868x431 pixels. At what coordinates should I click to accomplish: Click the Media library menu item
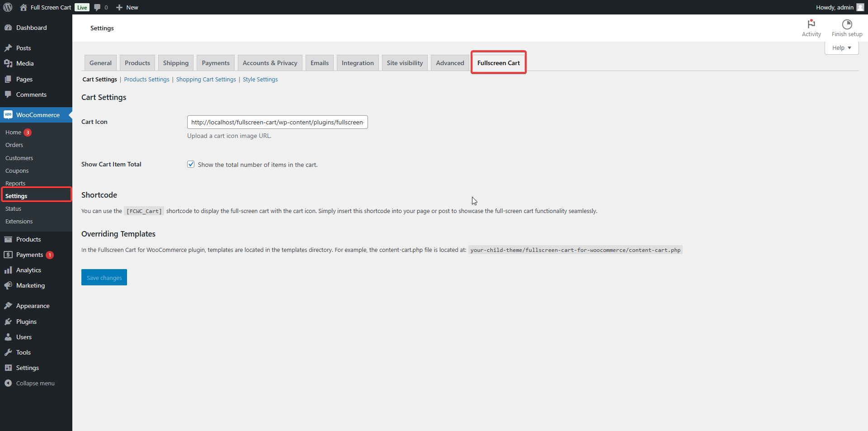25,63
